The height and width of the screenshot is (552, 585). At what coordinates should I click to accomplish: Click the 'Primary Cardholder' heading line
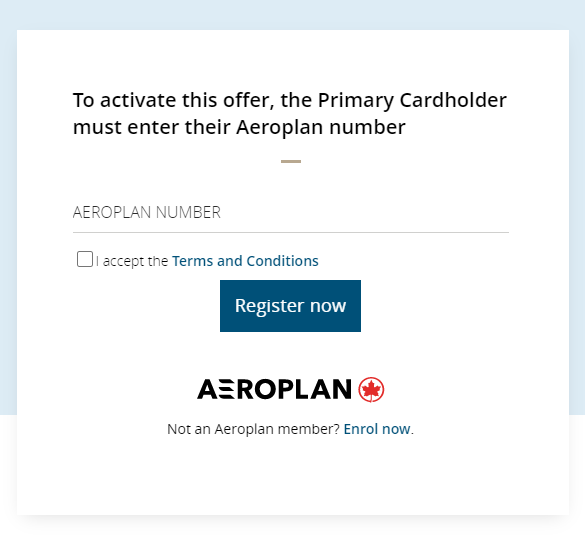click(x=290, y=100)
